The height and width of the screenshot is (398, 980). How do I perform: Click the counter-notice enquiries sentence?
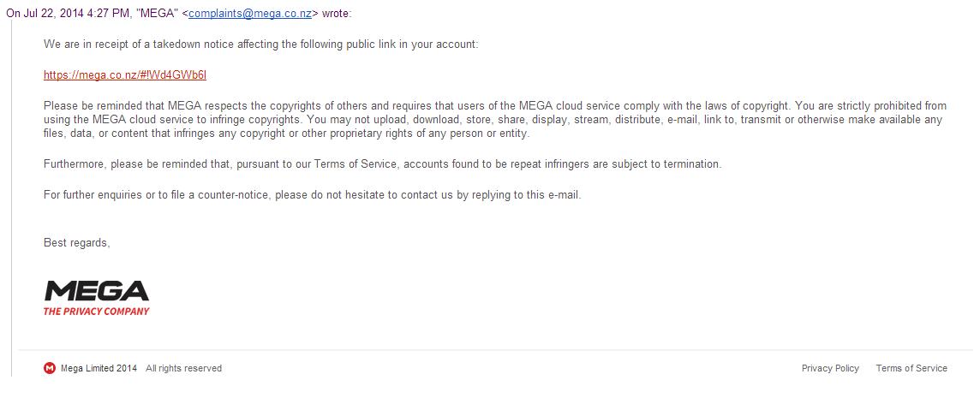pos(313,194)
